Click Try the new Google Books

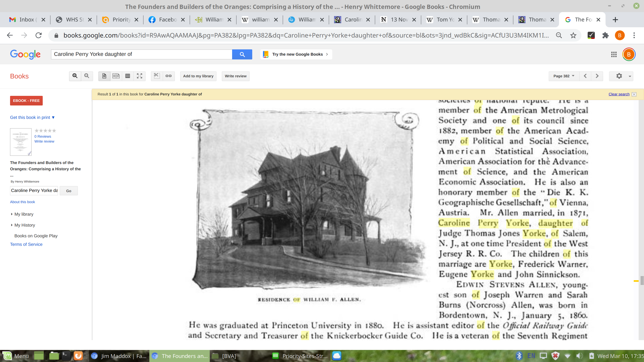click(x=296, y=54)
